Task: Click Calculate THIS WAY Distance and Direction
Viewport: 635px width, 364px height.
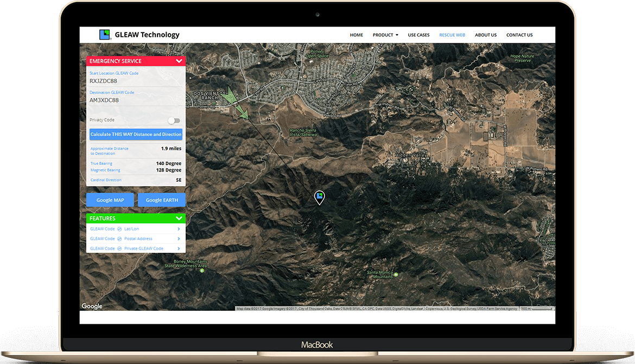Action: 136,135
